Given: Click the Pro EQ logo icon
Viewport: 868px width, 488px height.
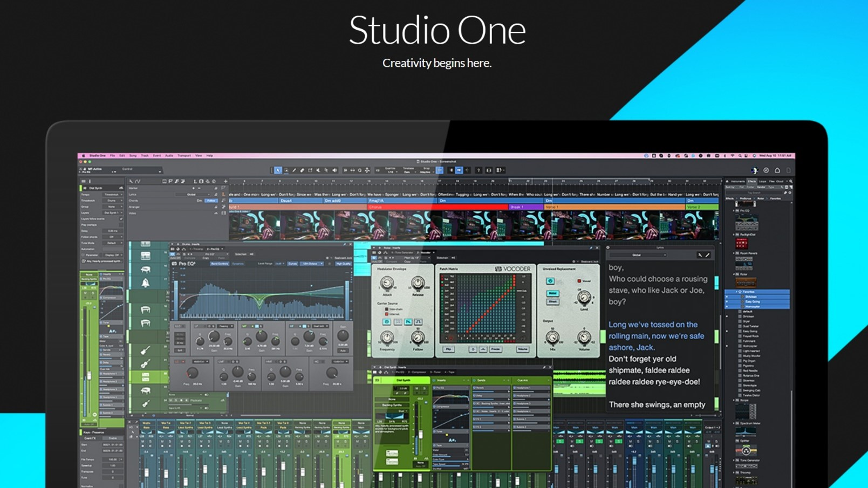Looking at the screenshot, I should pyautogui.click(x=174, y=264).
